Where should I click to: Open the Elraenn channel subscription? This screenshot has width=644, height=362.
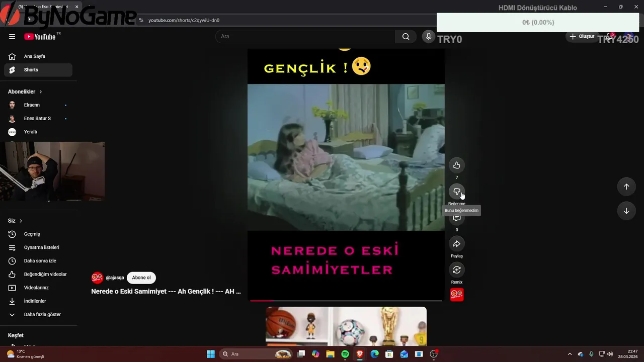(x=38, y=105)
